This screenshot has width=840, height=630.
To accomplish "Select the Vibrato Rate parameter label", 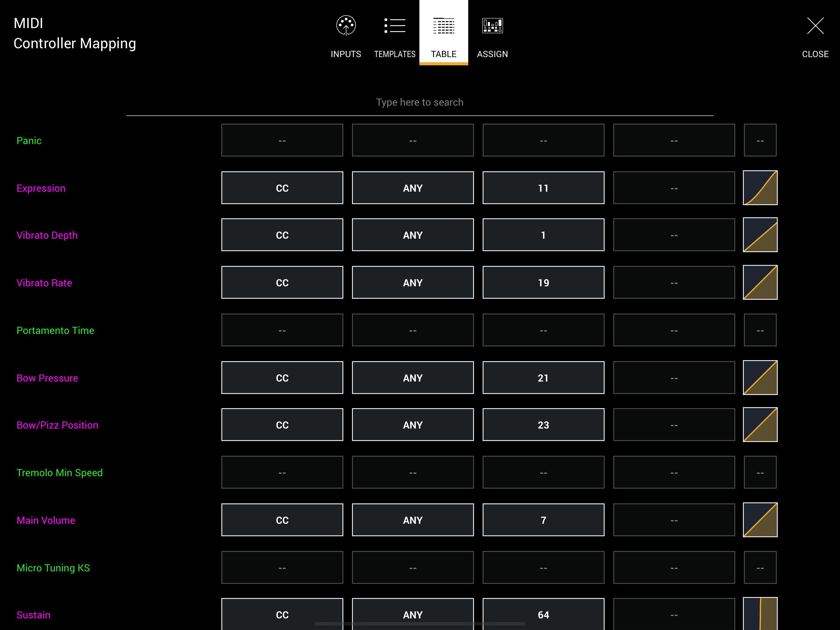I will (x=44, y=283).
